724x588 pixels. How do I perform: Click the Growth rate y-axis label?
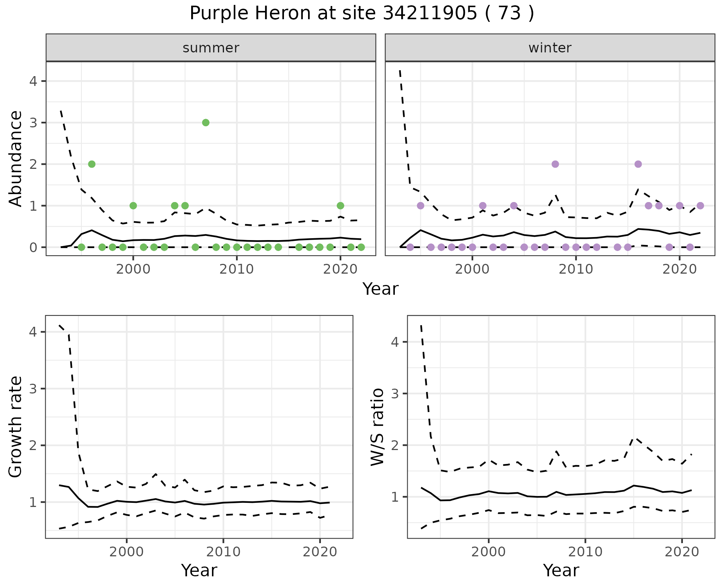pyautogui.click(x=16, y=427)
